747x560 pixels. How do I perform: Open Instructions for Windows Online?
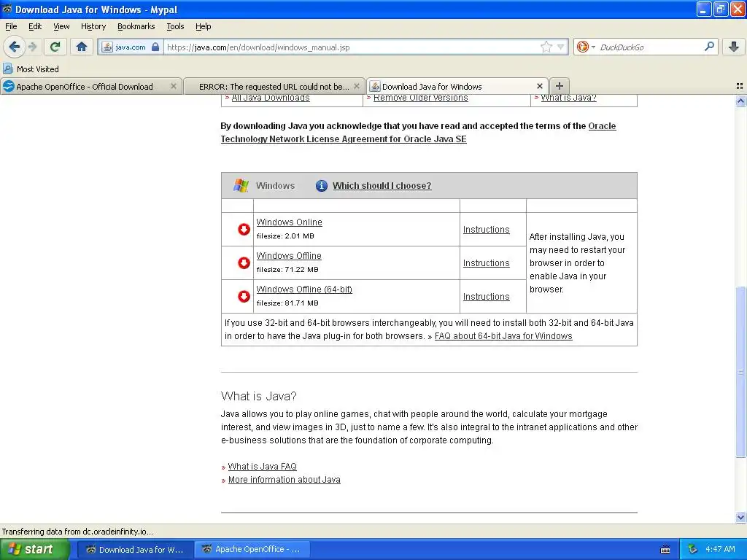pyautogui.click(x=487, y=230)
